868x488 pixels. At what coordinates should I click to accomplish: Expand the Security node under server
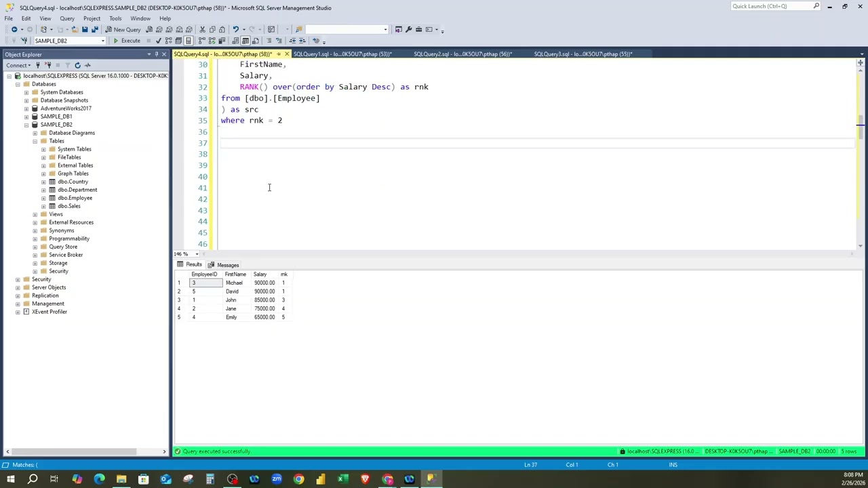(x=18, y=279)
